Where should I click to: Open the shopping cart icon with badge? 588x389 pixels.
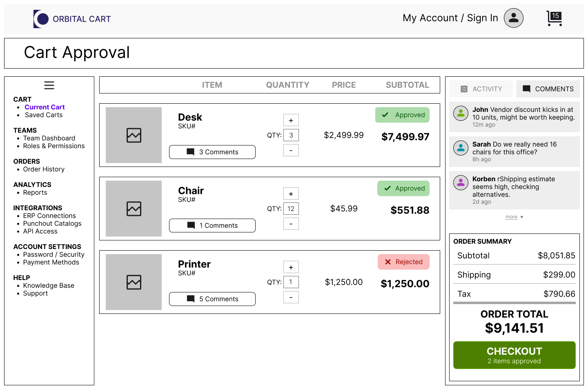(x=554, y=18)
